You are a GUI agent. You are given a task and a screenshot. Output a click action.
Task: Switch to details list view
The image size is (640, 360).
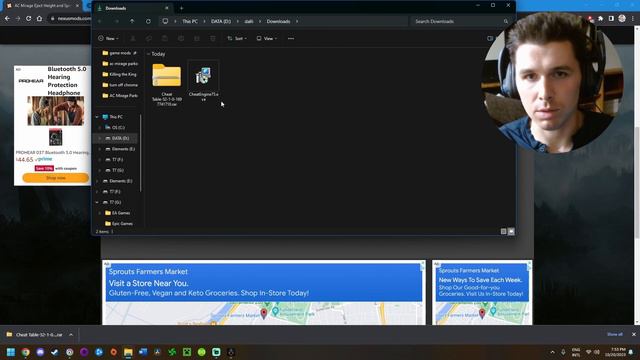[x=503, y=231]
